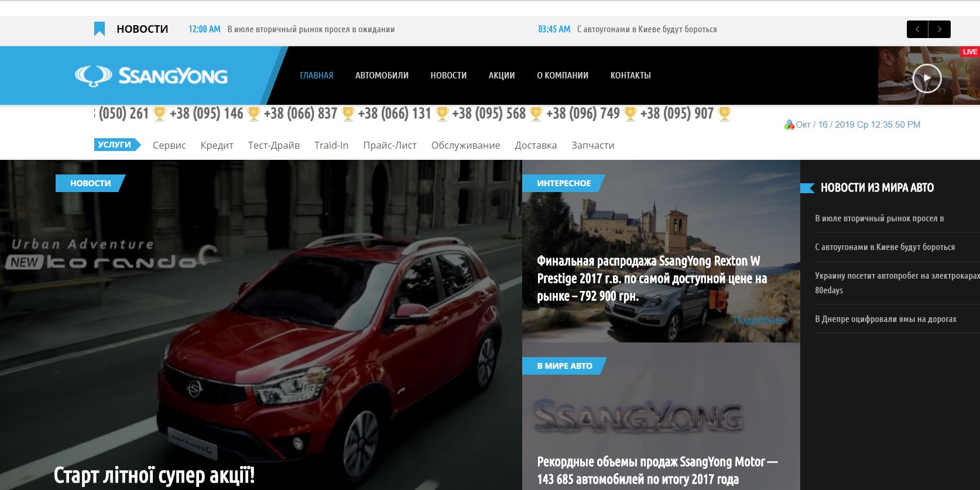
Task: Open the О КОМПАНИИ menu item
Action: tap(563, 76)
